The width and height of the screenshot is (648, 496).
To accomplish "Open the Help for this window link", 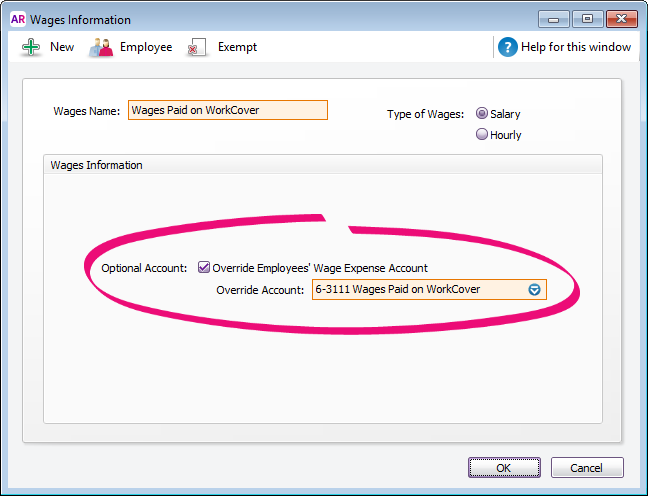I will click(576, 47).
